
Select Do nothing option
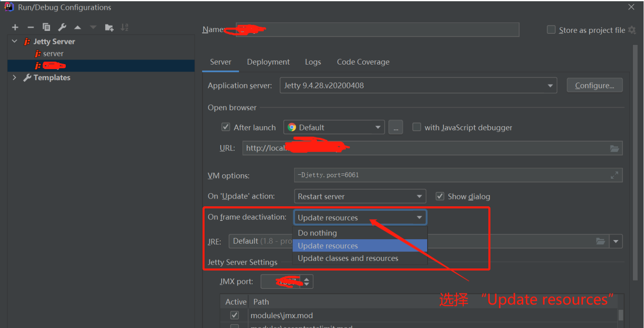[x=360, y=233]
